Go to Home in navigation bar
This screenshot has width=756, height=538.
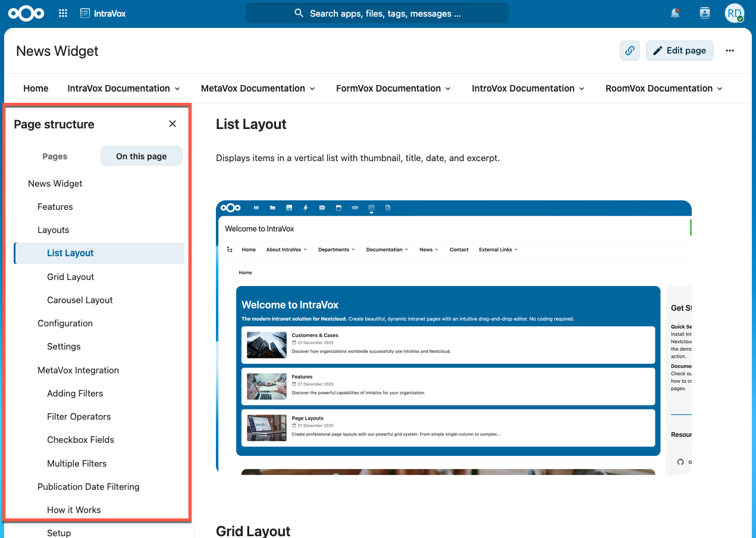(36, 88)
